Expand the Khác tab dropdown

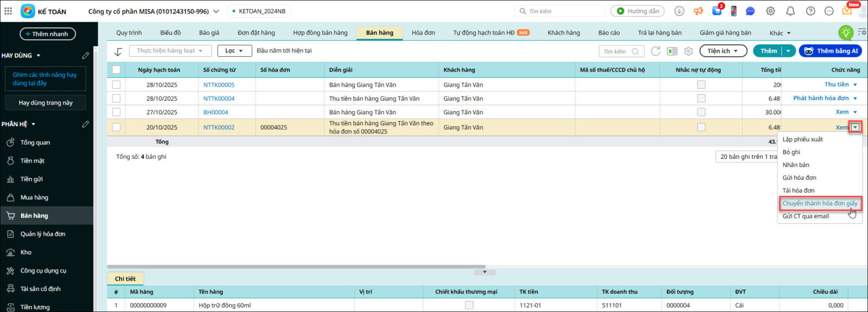(780, 33)
